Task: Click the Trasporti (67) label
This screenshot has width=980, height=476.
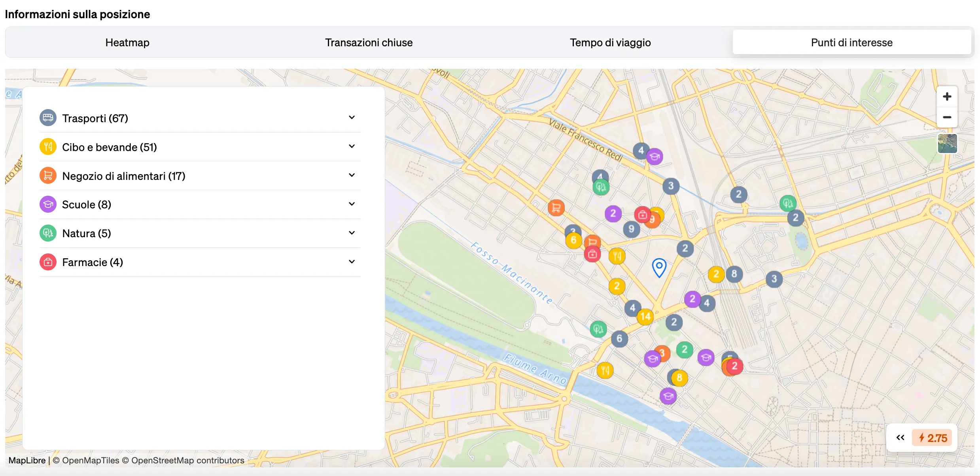Action: coord(95,118)
